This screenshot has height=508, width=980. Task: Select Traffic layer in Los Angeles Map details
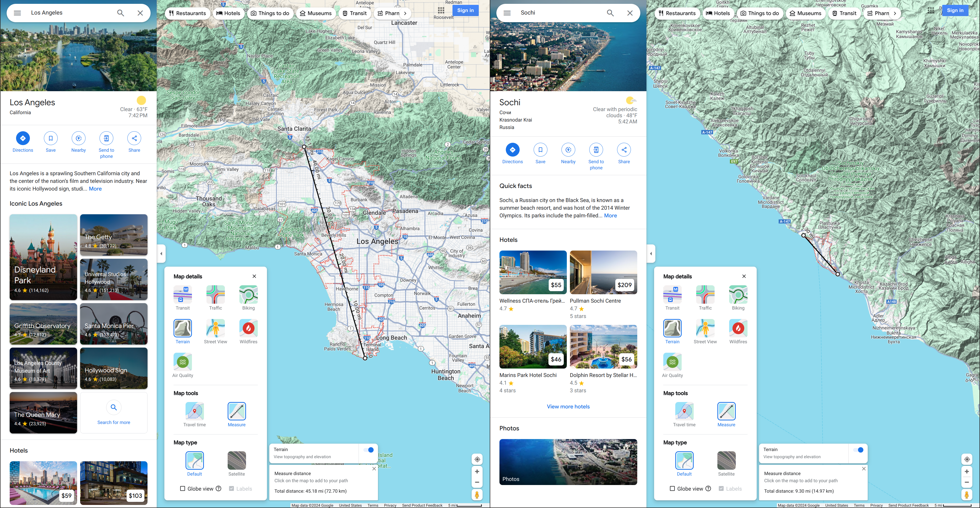click(x=216, y=298)
